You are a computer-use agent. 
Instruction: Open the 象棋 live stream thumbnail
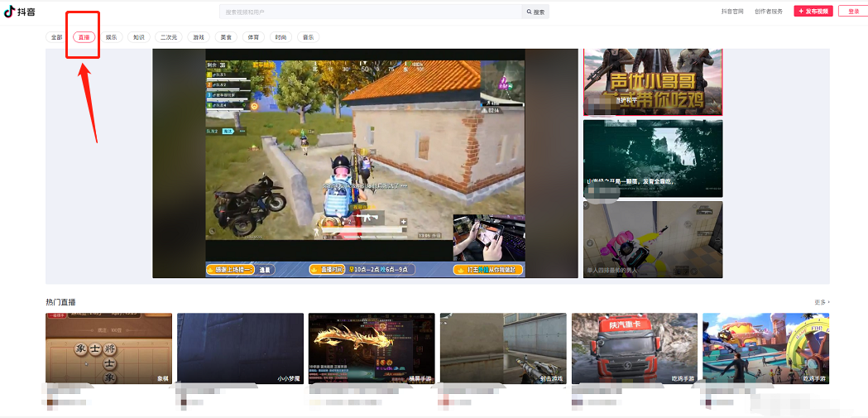coord(108,348)
